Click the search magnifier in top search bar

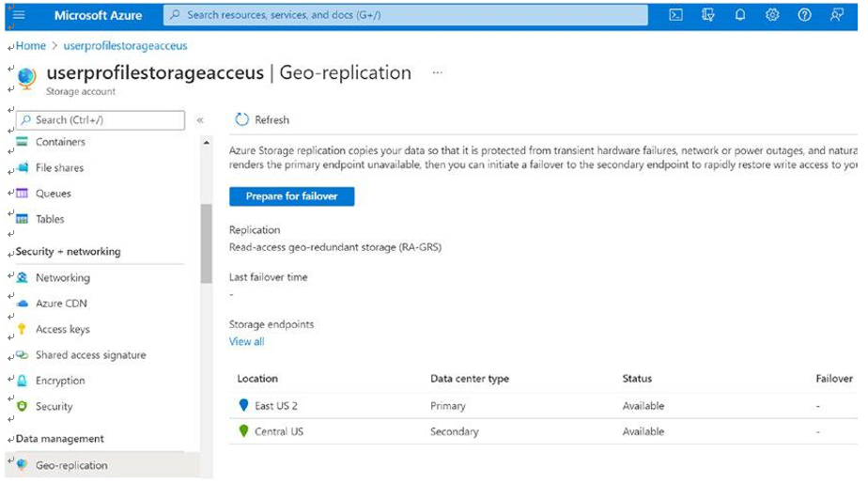click(175, 15)
